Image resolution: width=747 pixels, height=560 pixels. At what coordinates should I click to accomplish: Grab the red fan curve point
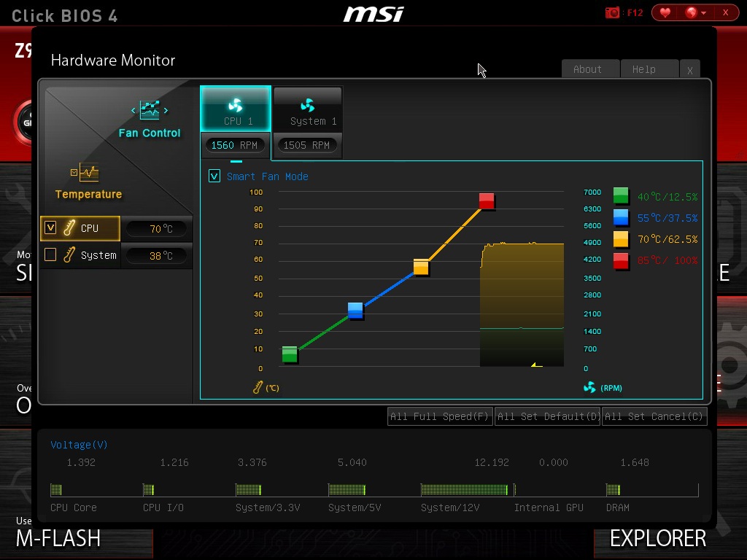[x=487, y=201]
